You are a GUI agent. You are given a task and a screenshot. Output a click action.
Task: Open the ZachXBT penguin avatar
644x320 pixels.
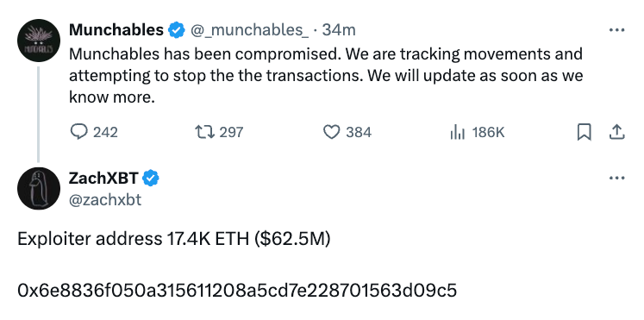[x=39, y=189]
